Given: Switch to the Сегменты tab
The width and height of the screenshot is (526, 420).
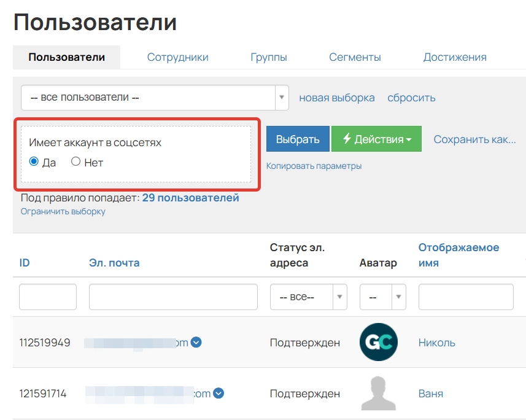Looking at the screenshot, I should click(x=355, y=56).
